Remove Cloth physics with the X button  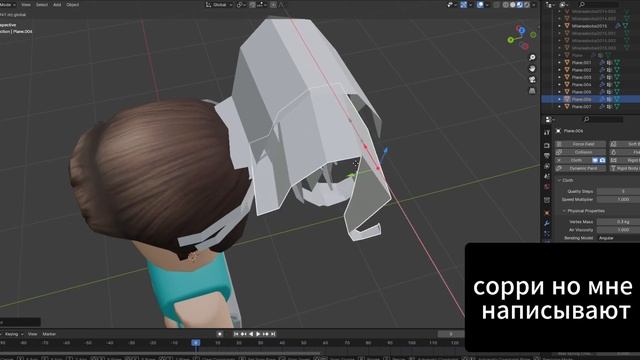pos(559,160)
